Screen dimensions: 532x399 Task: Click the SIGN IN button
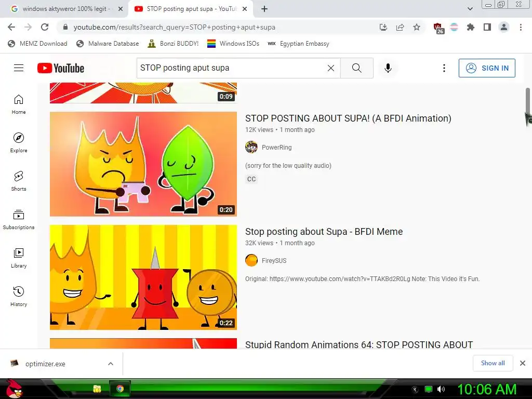tap(487, 68)
